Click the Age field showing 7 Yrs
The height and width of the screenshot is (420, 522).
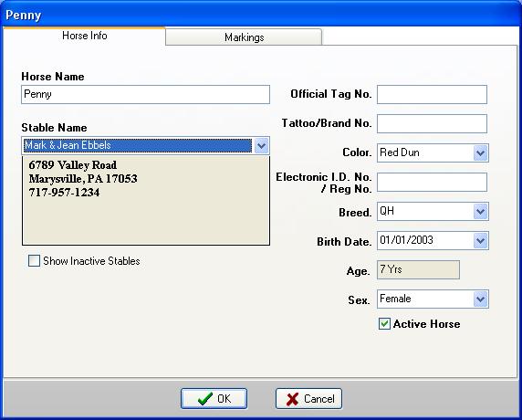[418, 269]
